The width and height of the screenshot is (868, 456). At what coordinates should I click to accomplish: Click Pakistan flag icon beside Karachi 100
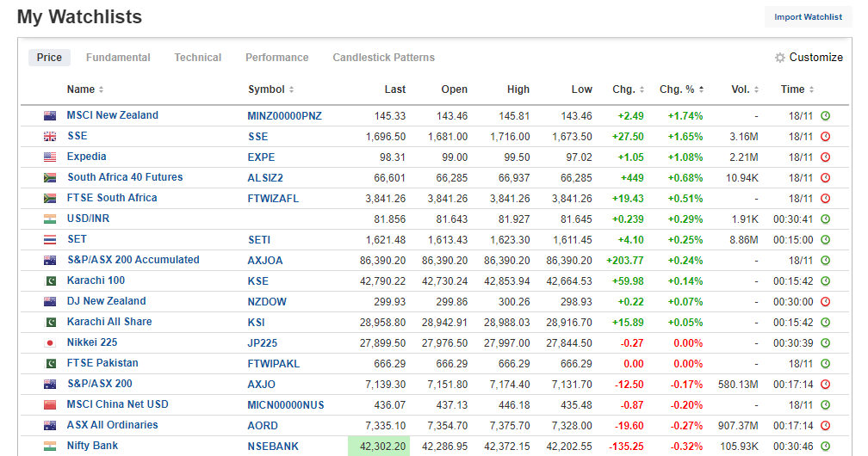(50, 281)
